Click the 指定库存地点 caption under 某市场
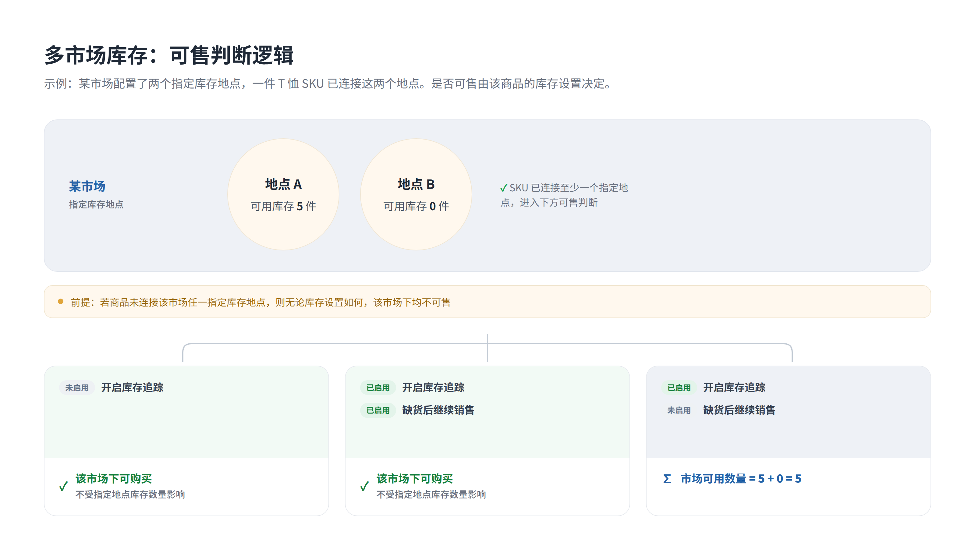 coord(96,204)
